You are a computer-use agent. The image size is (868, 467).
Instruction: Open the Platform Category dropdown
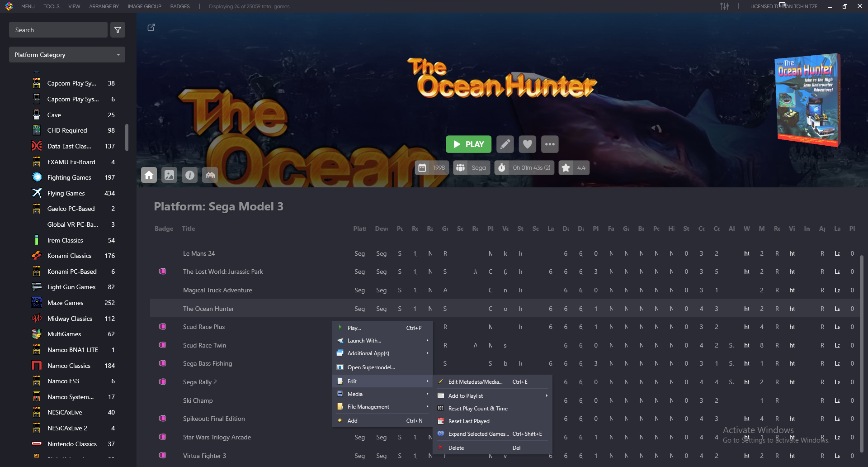point(67,55)
